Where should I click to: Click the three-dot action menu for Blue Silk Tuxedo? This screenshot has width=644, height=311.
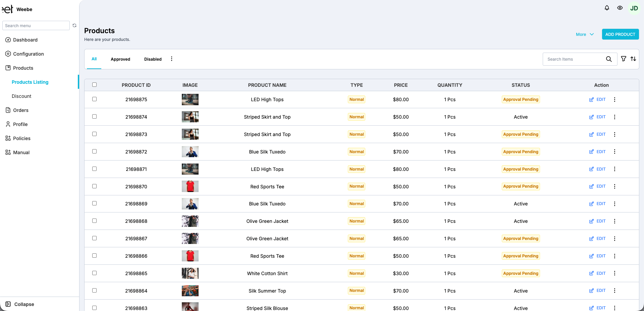[614, 151]
